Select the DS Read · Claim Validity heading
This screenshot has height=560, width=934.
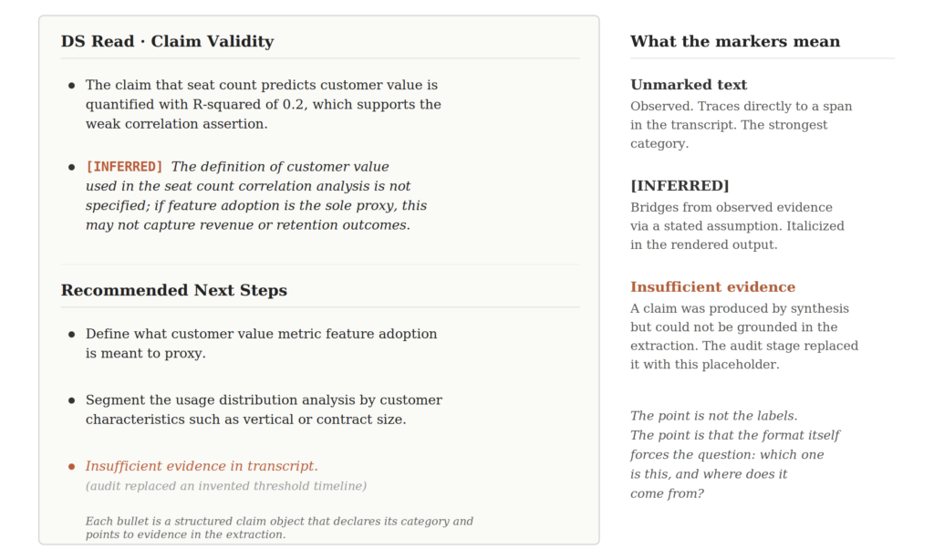tap(168, 41)
